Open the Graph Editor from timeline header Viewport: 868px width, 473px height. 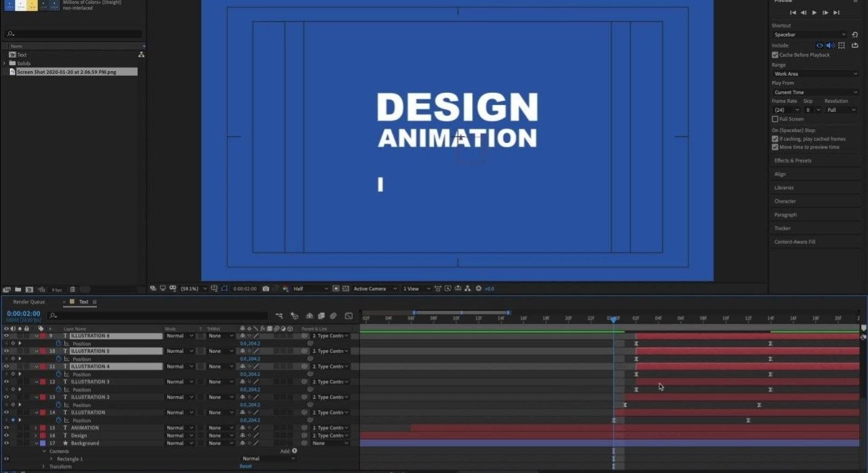click(x=349, y=316)
